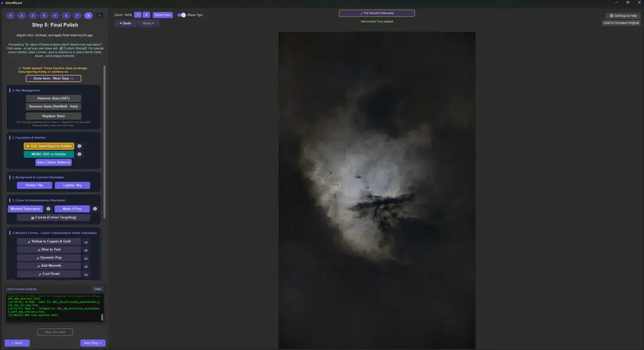Viewport: 644px width, 350px height.
Task: Click Replace Stars button
Action: pyautogui.click(x=53, y=116)
